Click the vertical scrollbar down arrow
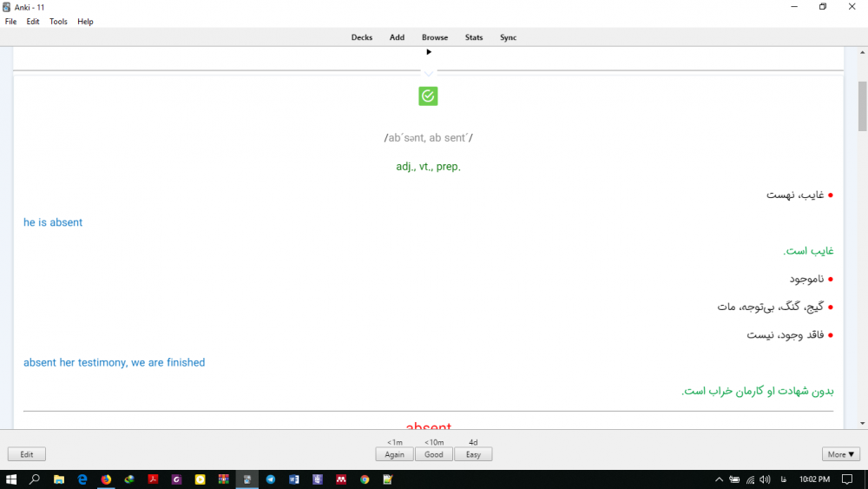Viewport: 868px width, 489px height. coord(862,423)
